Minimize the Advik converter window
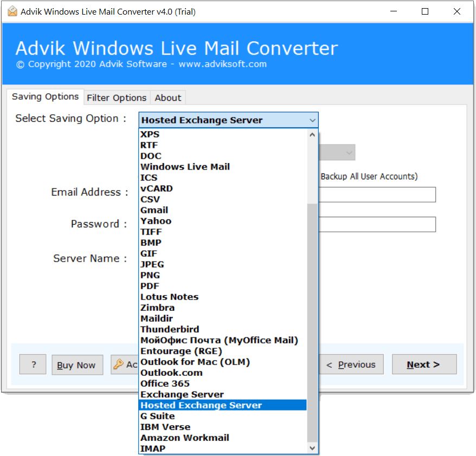 394,11
